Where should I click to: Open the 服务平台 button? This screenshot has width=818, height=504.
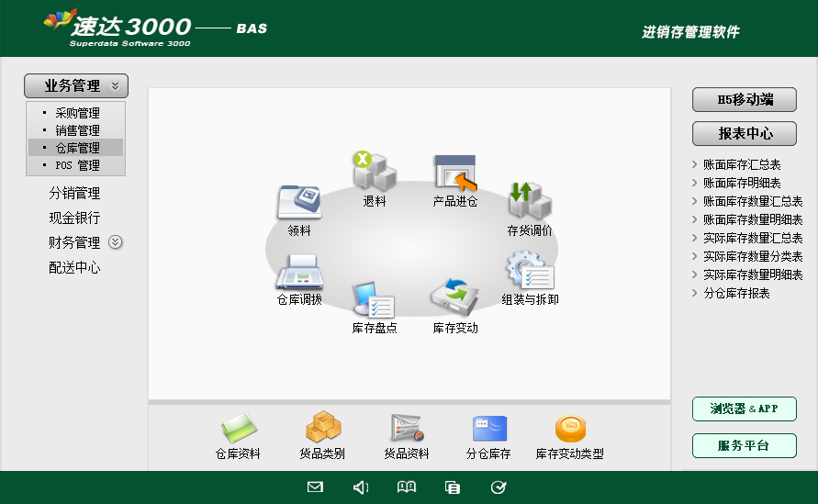744,446
